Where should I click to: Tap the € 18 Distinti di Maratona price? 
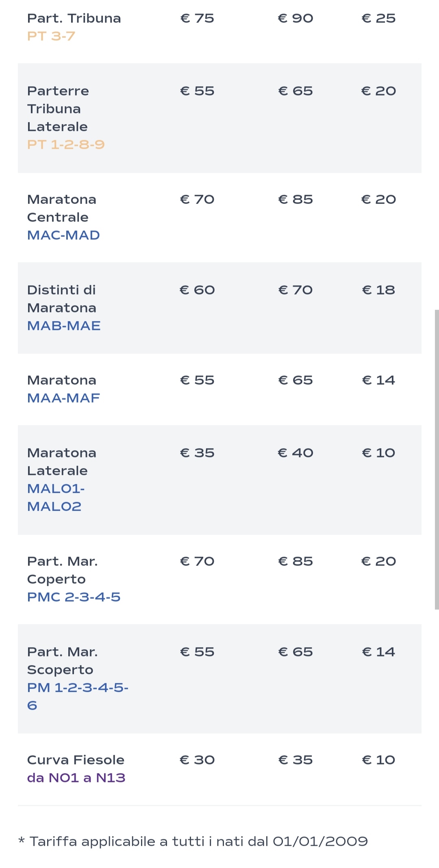[378, 290]
